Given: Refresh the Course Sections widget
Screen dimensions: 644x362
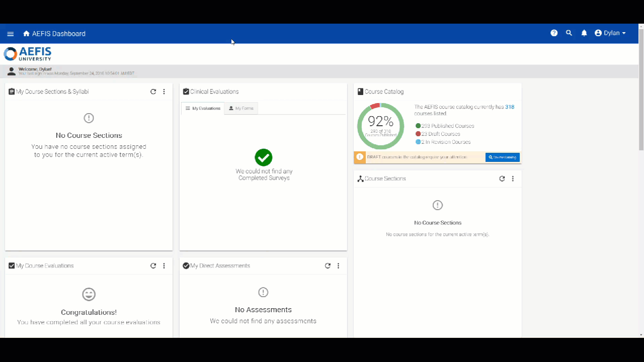Looking at the screenshot, I should [502, 178].
